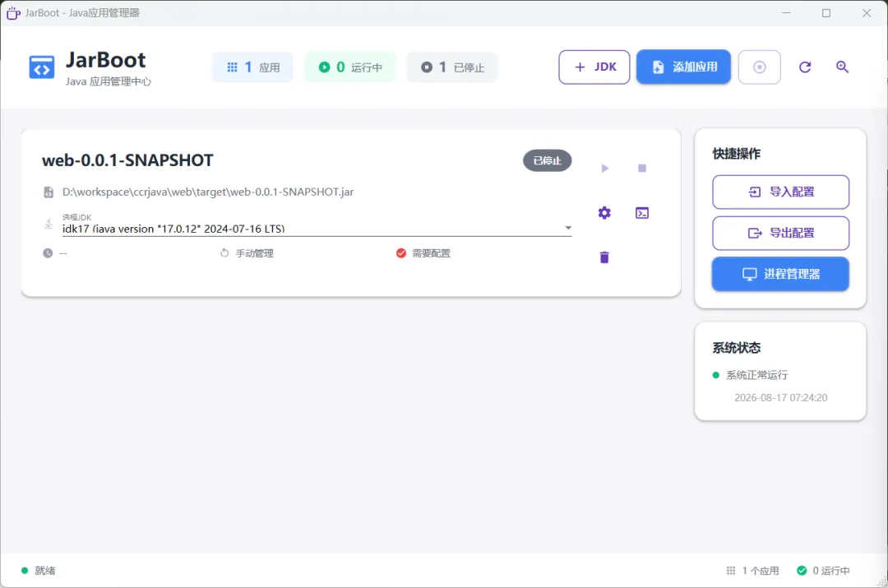Click the JarBoot logo icon

[x=41, y=67]
